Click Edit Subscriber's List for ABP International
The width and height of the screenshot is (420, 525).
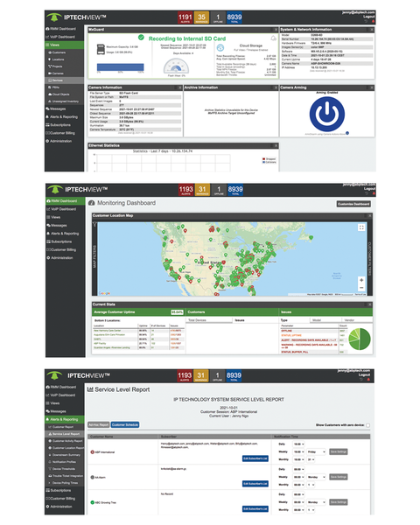(x=255, y=458)
